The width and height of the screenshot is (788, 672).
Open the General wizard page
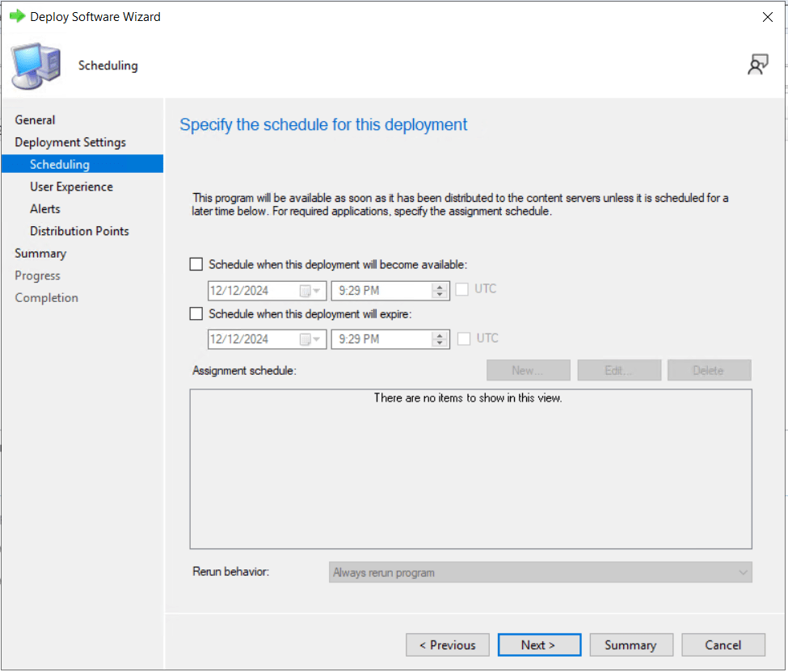pos(35,120)
